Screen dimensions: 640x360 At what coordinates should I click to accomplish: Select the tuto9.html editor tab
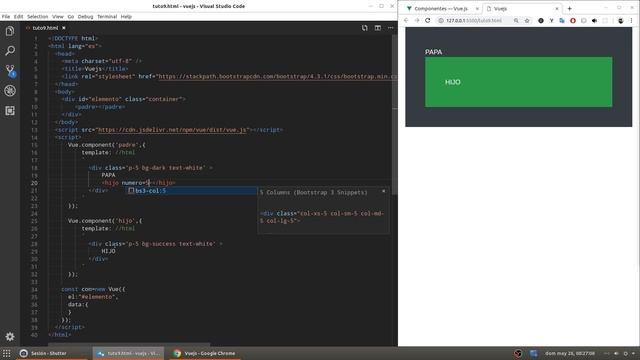tap(45, 28)
